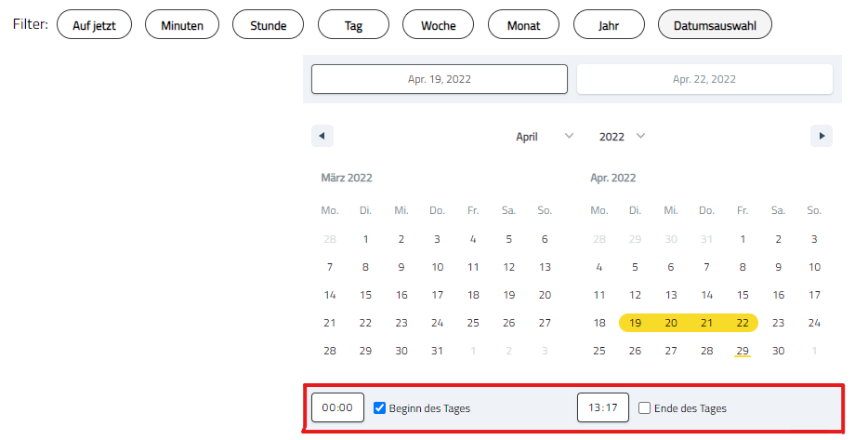Expand the 2022 year dropdown

(622, 136)
